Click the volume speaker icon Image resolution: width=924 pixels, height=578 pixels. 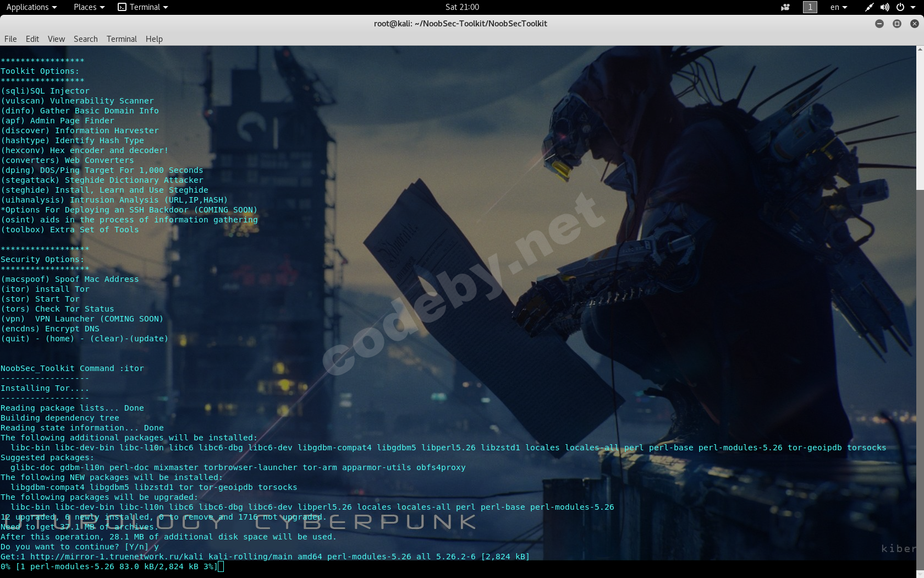point(884,7)
